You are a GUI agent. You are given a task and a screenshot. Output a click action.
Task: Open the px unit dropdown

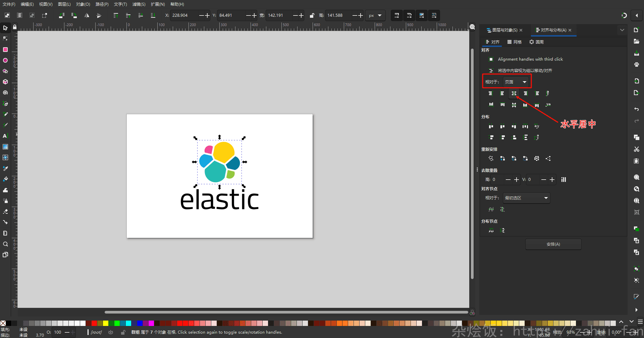375,15
